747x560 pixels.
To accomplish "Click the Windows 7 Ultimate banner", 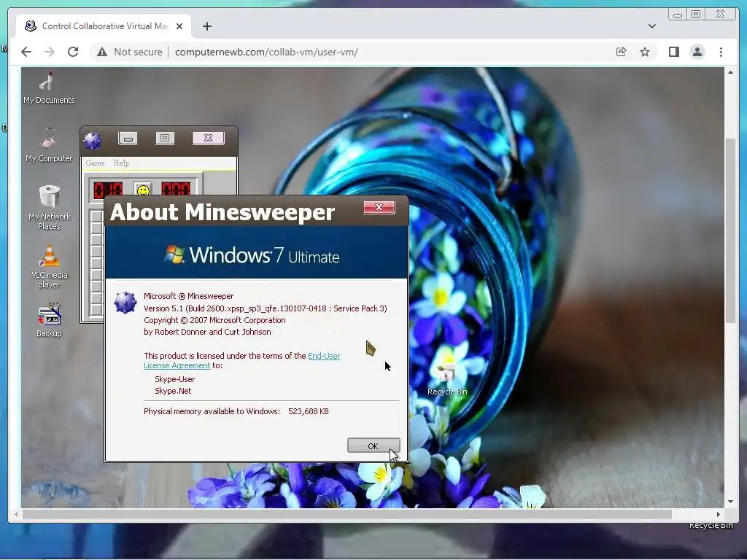I will (x=256, y=252).
